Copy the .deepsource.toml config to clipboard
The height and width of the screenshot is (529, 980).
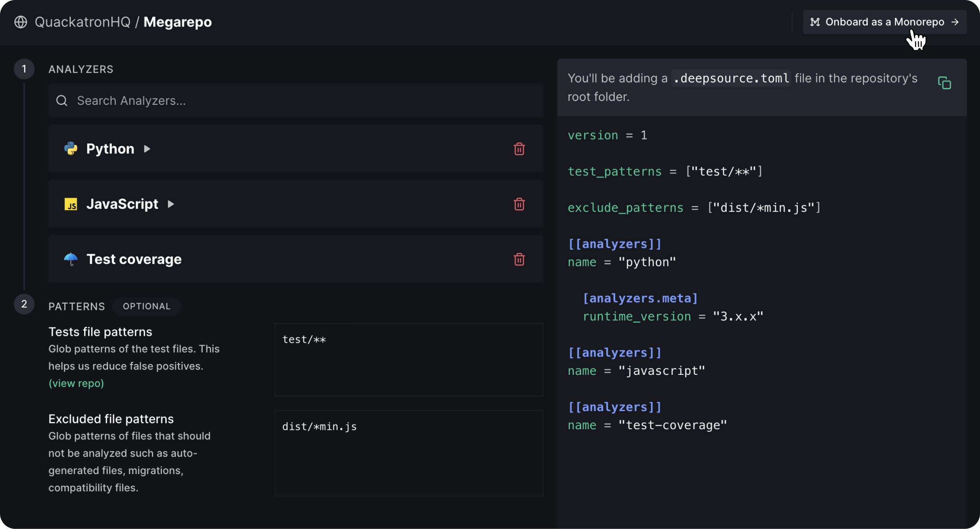944,83
